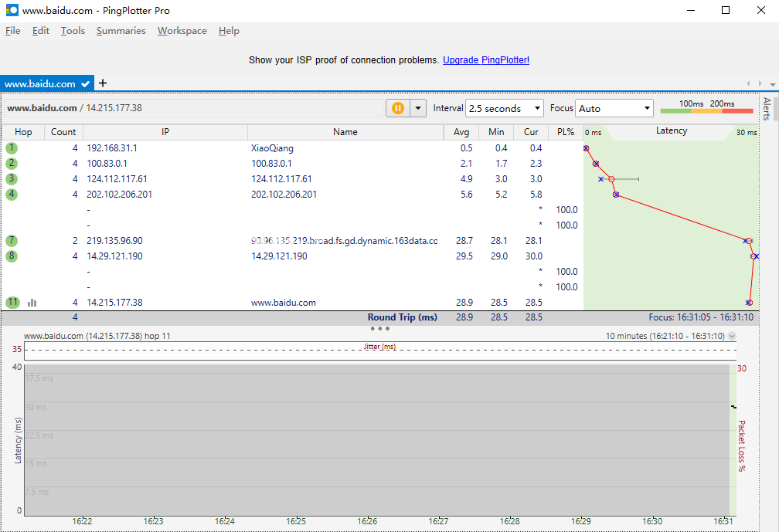
Task: Click the Round Trip (ms) summary label
Action: (403, 317)
